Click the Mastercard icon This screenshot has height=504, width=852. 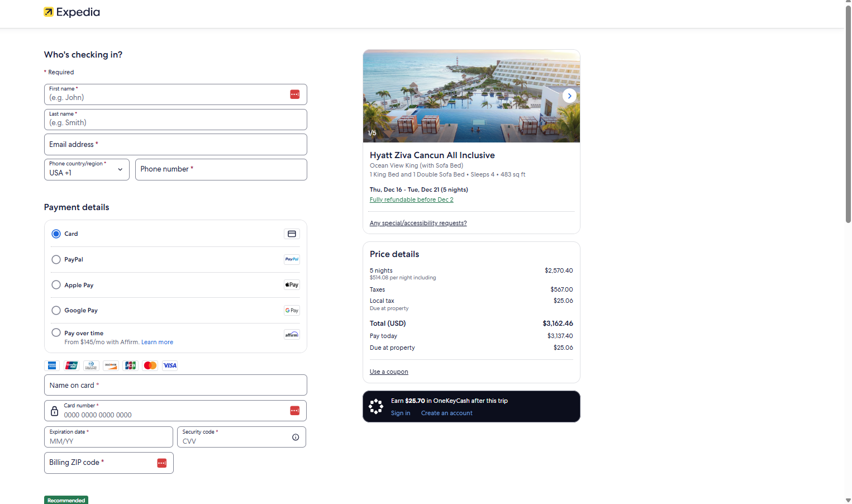[150, 365]
